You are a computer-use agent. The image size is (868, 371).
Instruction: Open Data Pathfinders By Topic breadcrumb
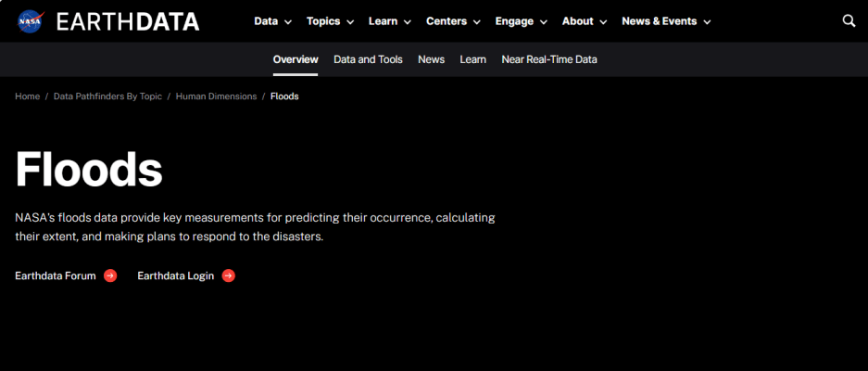[107, 96]
